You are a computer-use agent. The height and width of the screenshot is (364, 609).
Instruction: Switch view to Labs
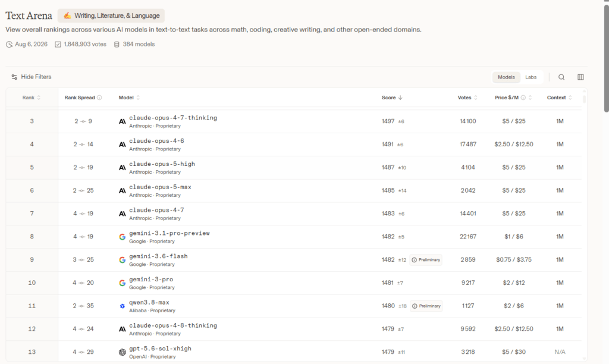530,77
